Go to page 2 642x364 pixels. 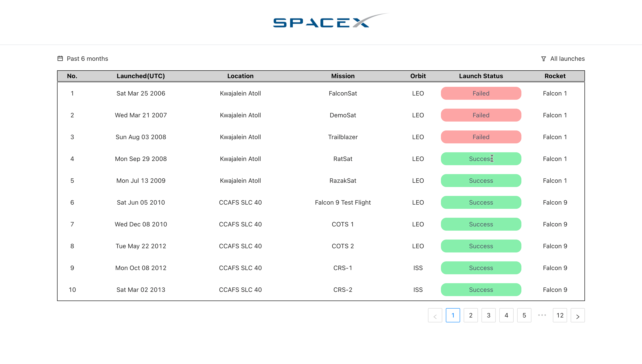click(471, 315)
